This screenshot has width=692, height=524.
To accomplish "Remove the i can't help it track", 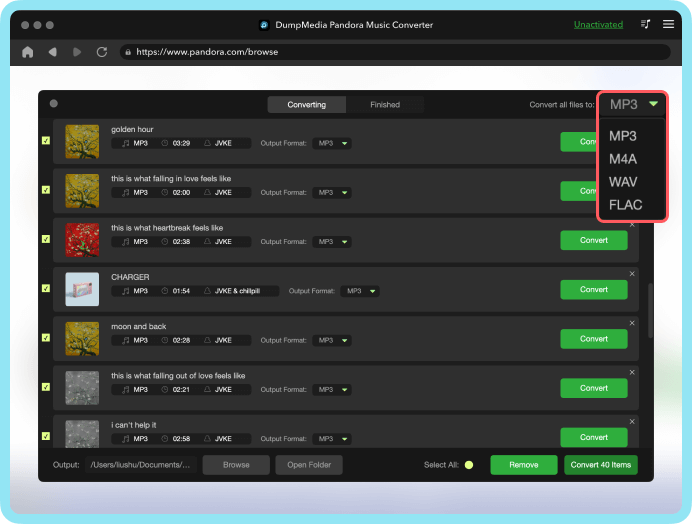I will click(x=632, y=422).
